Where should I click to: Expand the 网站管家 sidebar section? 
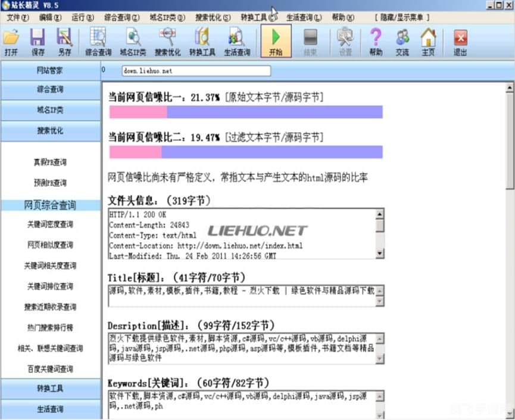(49, 70)
